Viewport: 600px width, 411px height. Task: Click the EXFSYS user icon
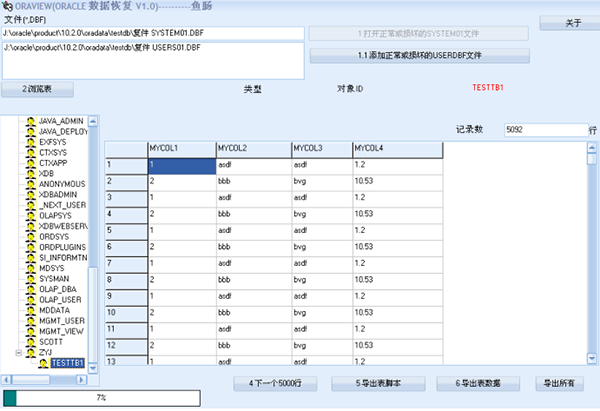coord(31,142)
